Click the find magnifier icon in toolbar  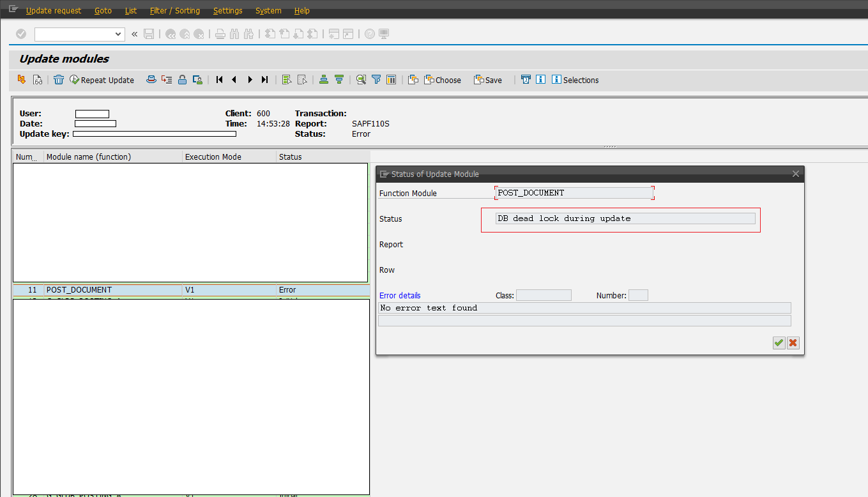click(x=361, y=80)
